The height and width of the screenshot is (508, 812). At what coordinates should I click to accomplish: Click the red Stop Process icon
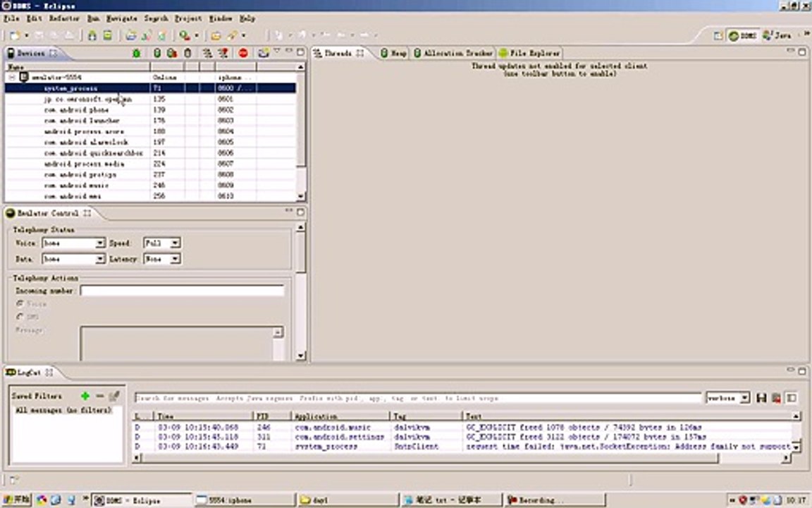pyautogui.click(x=243, y=53)
